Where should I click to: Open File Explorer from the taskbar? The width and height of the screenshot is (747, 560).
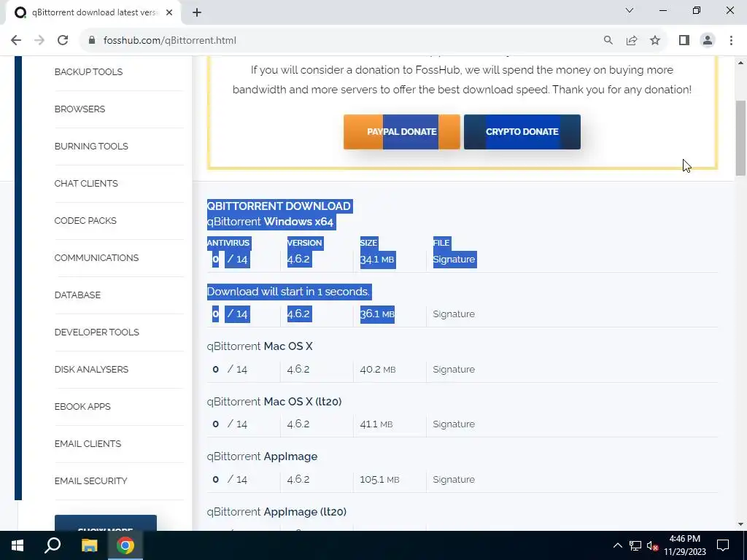[89, 545]
